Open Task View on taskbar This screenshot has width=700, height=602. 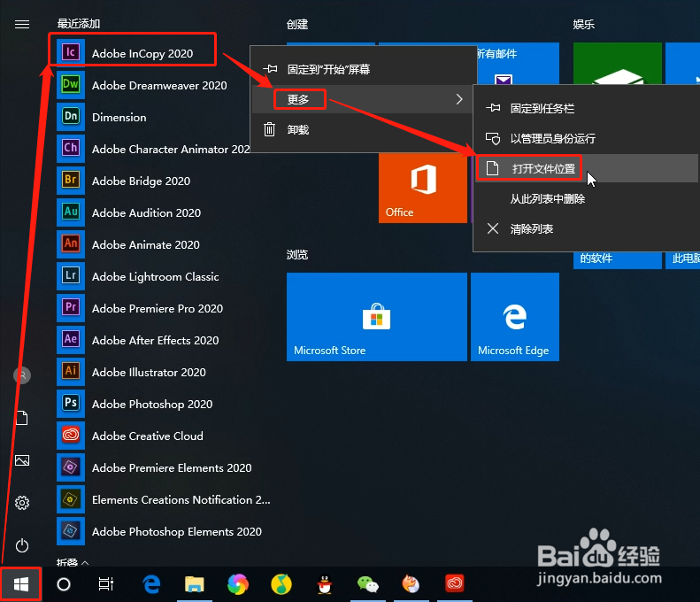[106, 584]
